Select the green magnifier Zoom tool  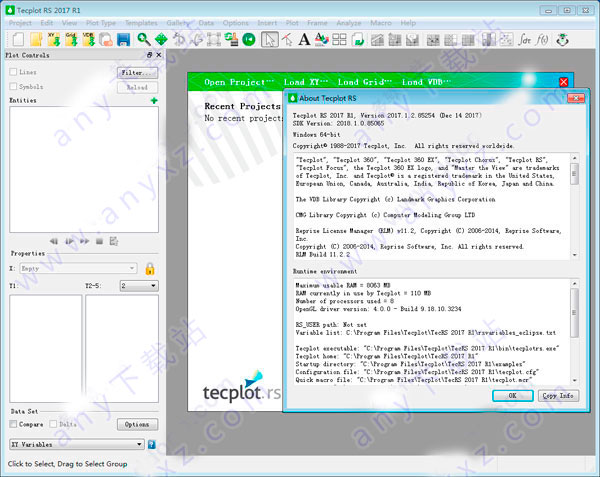[x=144, y=39]
